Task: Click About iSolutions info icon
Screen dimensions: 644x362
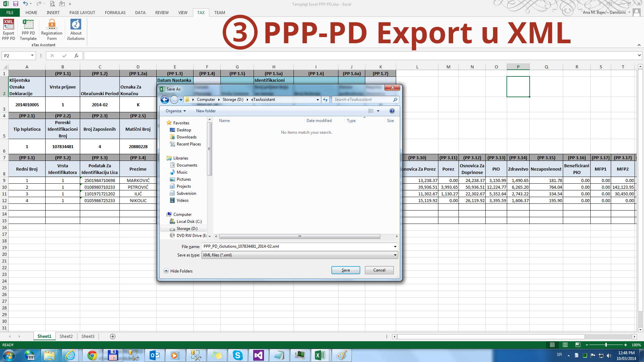Action: [76, 24]
